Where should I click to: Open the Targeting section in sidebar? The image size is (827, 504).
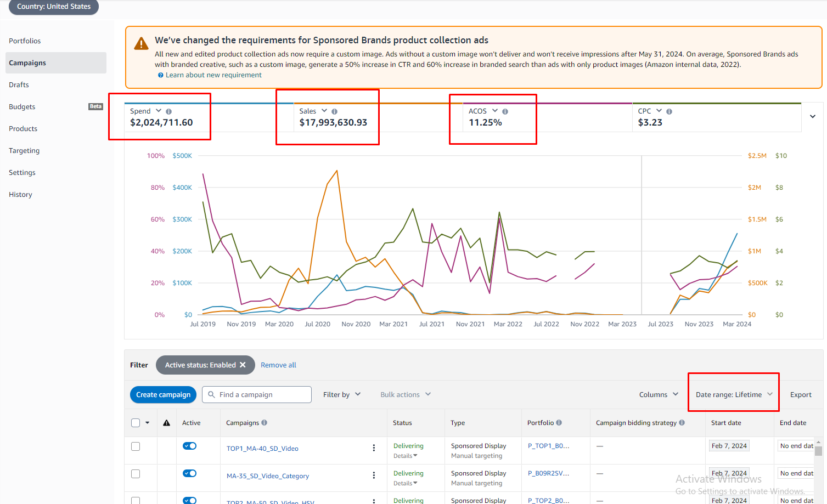[x=24, y=151]
